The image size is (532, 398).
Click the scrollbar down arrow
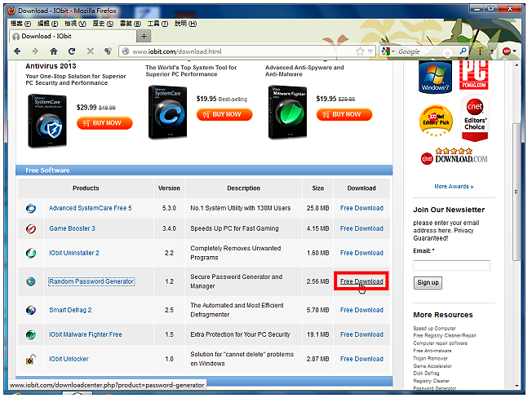pyautogui.click(x=516, y=386)
